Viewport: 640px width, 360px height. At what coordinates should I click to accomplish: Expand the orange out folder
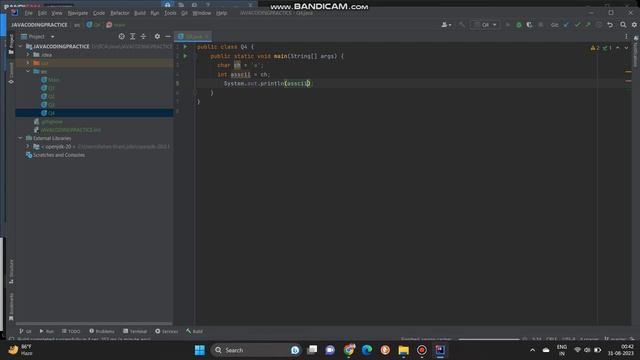click(28, 63)
